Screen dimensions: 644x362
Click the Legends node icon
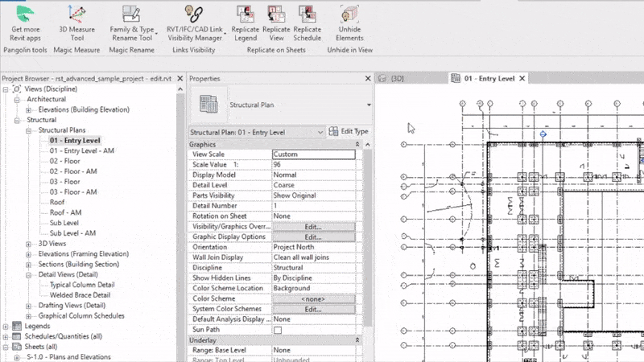click(17, 326)
